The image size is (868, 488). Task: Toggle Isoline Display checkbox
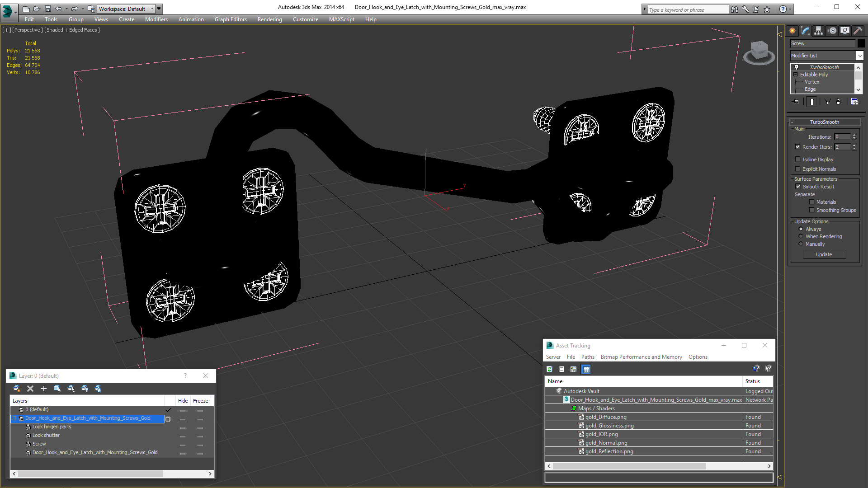point(798,160)
